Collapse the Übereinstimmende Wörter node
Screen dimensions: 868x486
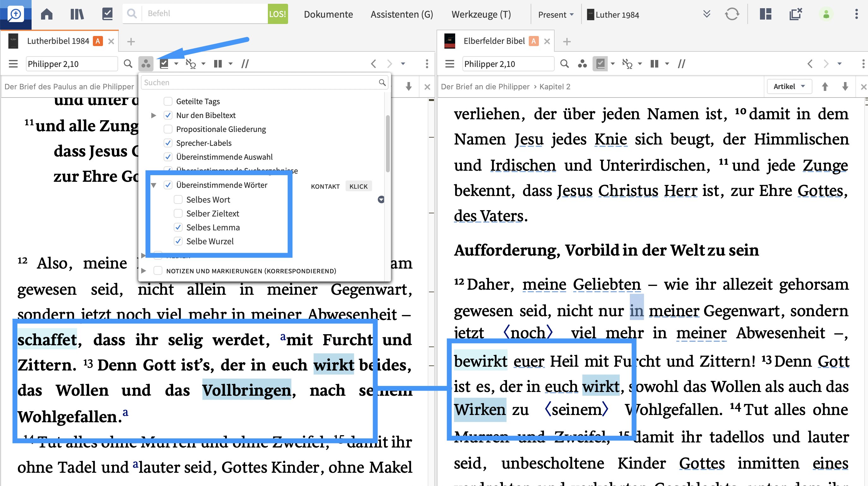(154, 185)
